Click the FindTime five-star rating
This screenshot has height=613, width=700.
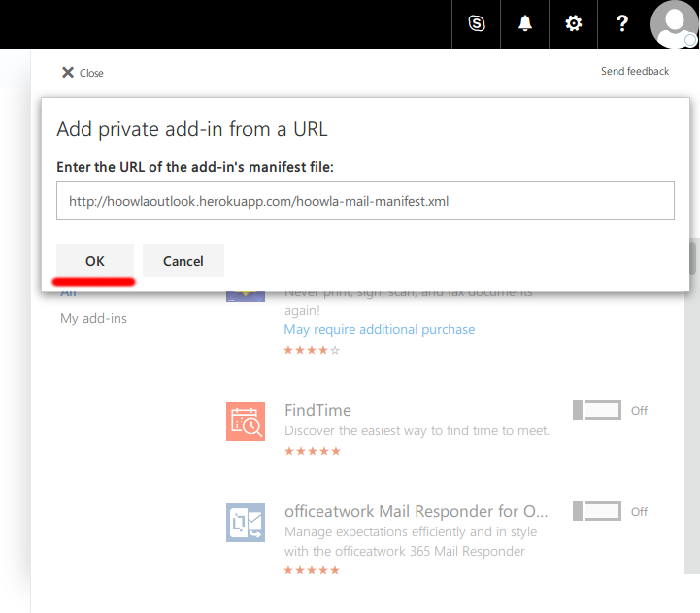click(x=313, y=451)
